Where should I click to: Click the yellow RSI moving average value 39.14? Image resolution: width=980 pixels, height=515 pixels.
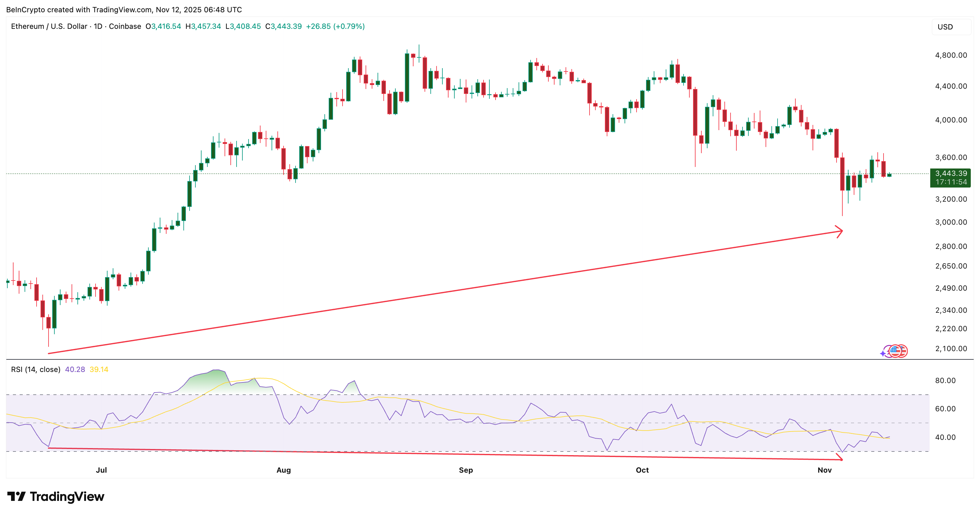point(99,369)
